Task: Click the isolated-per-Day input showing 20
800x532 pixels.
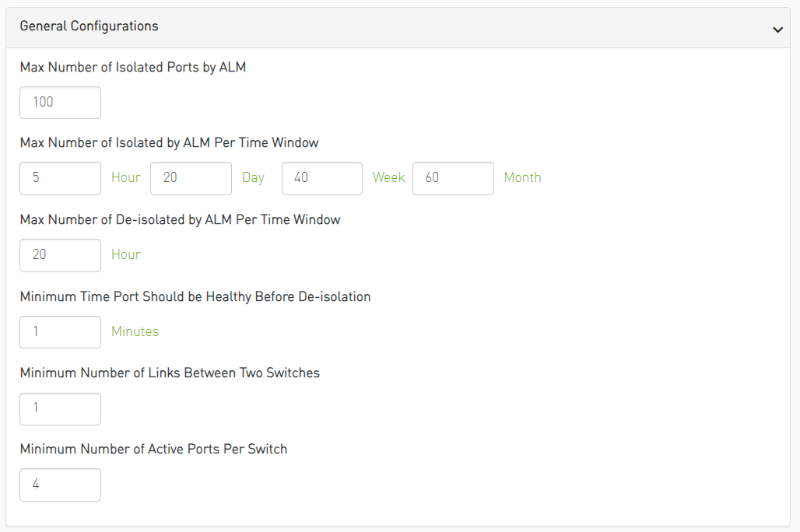Action: 191,178
